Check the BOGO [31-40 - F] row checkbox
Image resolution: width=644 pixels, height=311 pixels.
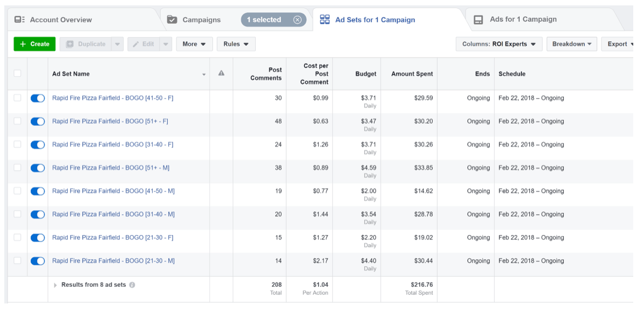[17, 144]
